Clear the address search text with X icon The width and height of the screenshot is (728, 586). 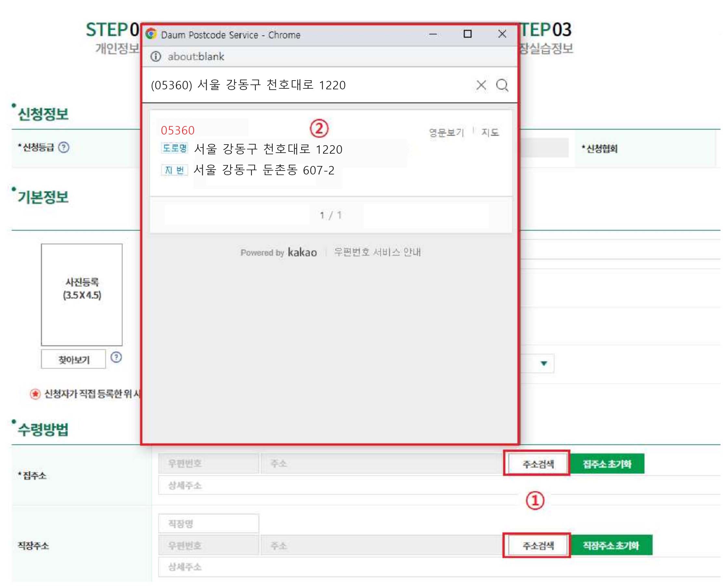[481, 85]
